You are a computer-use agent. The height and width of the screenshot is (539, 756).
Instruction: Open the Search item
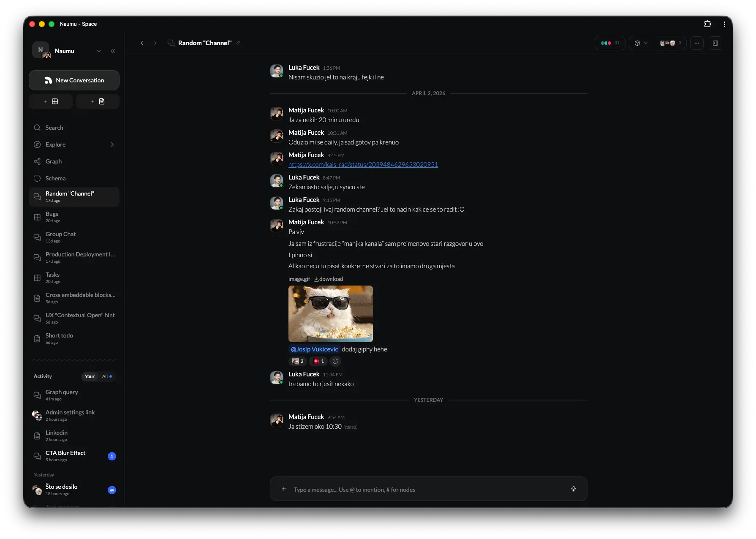coord(74,128)
